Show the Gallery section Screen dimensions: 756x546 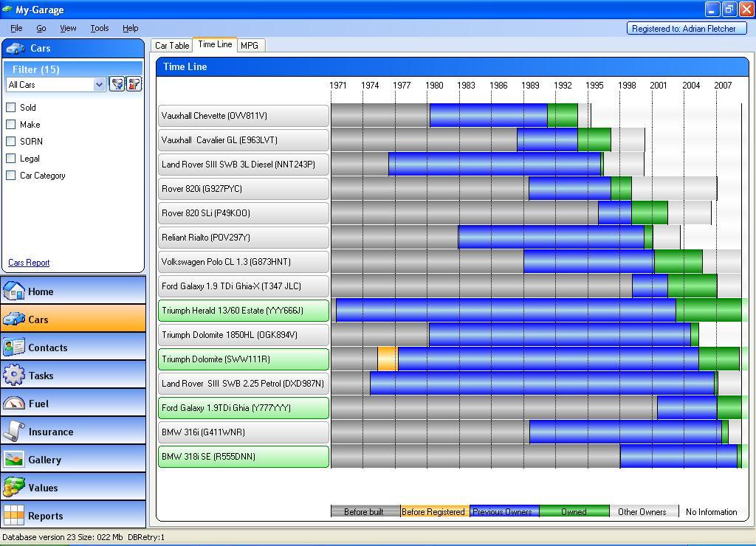click(73, 460)
